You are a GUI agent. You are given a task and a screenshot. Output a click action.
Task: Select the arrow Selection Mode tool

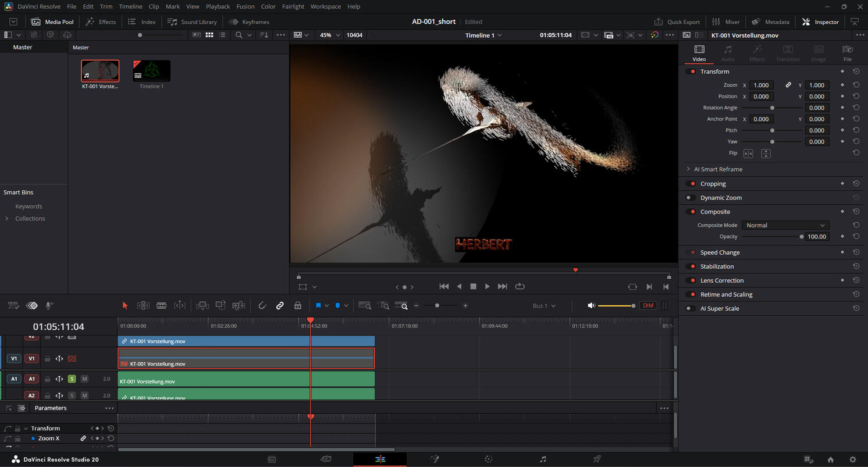pyautogui.click(x=124, y=305)
